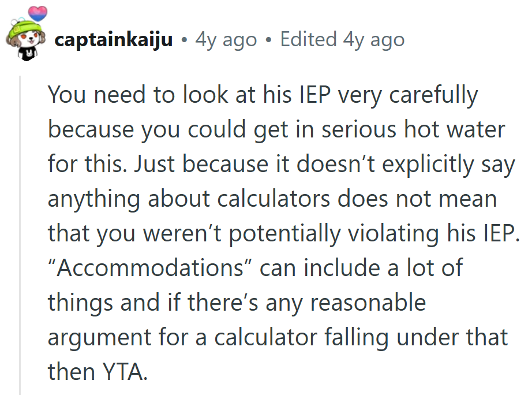This screenshot has width=532, height=395.
Task: Collapse the comment using the thread line
Action: [x=20, y=235]
